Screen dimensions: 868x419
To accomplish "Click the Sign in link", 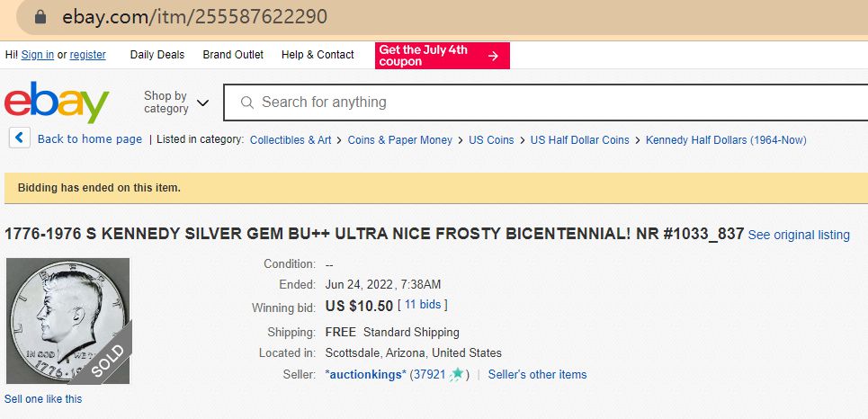I will click(x=38, y=55).
